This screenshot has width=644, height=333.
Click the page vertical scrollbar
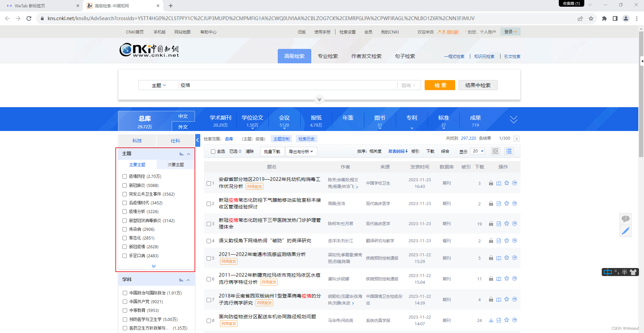pos(641,94)
